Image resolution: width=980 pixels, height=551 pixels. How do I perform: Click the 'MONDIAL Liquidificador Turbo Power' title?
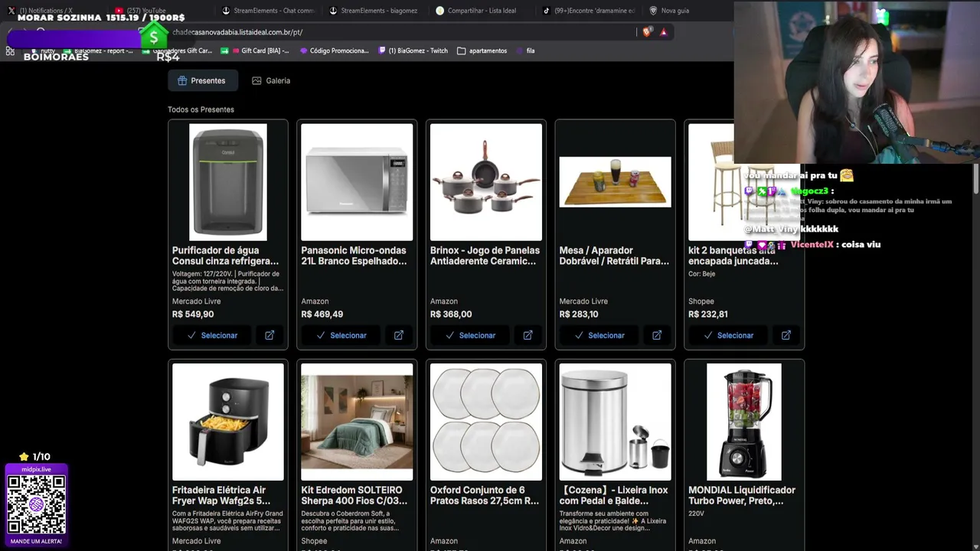pyautogui.click(x=742, y=495)
